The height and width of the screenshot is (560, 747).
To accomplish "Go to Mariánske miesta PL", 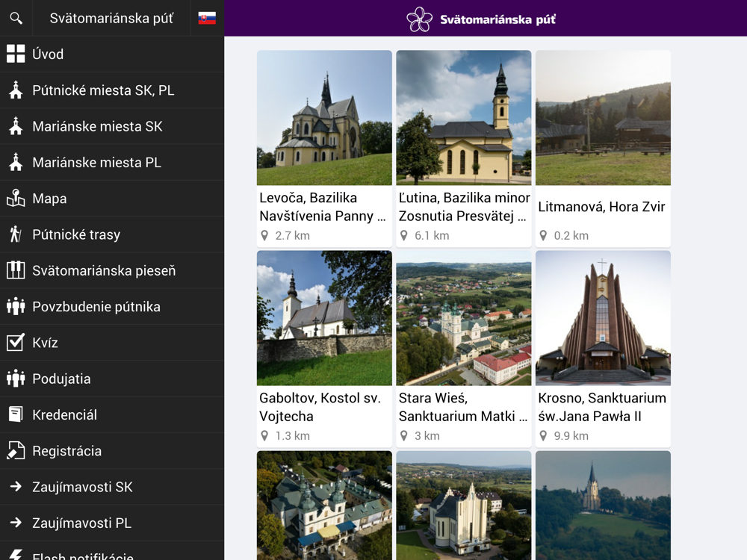I will (112, 162).
